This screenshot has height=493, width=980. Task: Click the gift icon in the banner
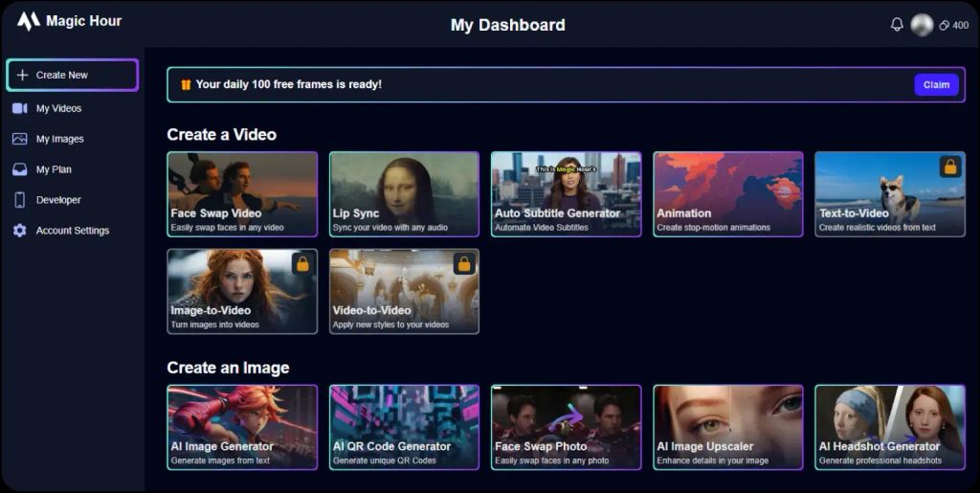coord(186,84)
